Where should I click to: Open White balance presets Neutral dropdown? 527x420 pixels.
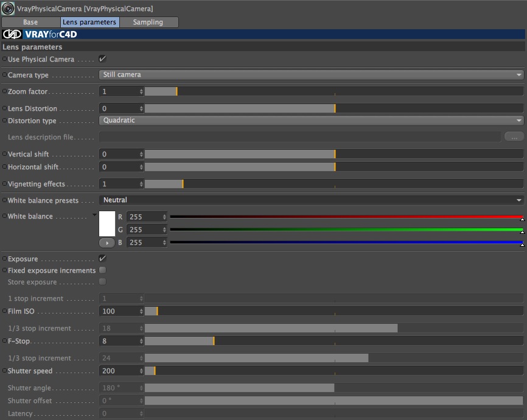coord(311,200)
